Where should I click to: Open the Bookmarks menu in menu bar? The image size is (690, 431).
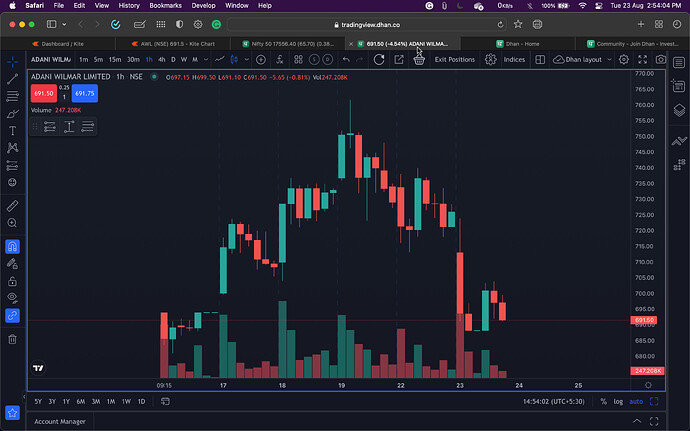165,6
